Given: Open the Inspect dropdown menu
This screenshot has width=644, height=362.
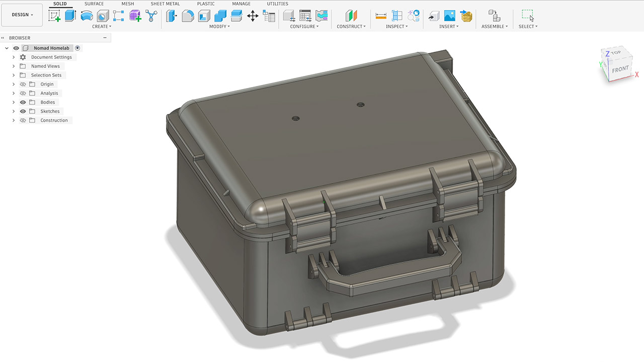Looking at the screenshot, I should 396,27.
